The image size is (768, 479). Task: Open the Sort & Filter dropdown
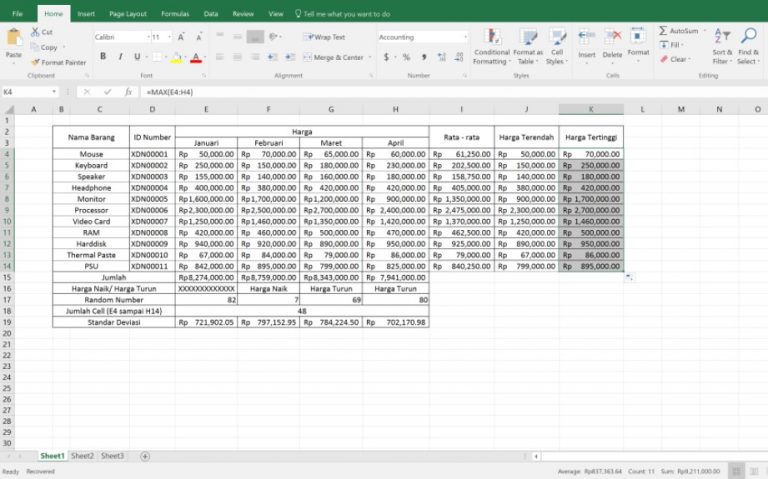point(722,47)
